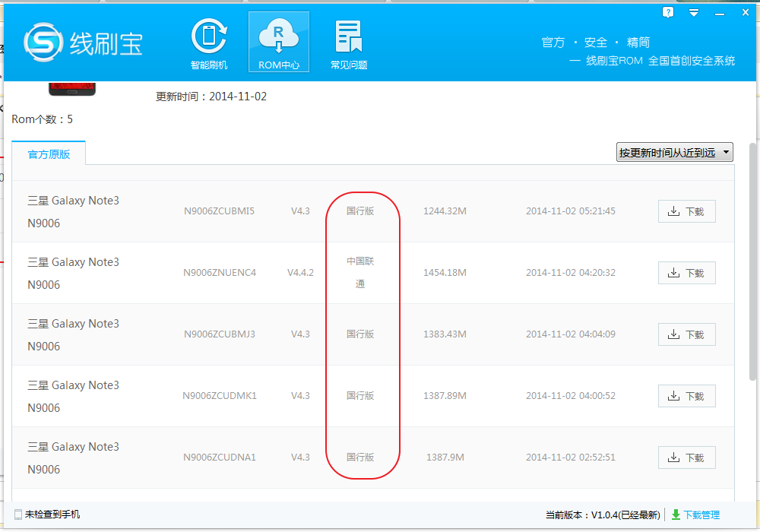Click the 更新时间：2014-11-02 text
Image resolution: width=760 pixels, height=532 pixels.
coord(211,97)
